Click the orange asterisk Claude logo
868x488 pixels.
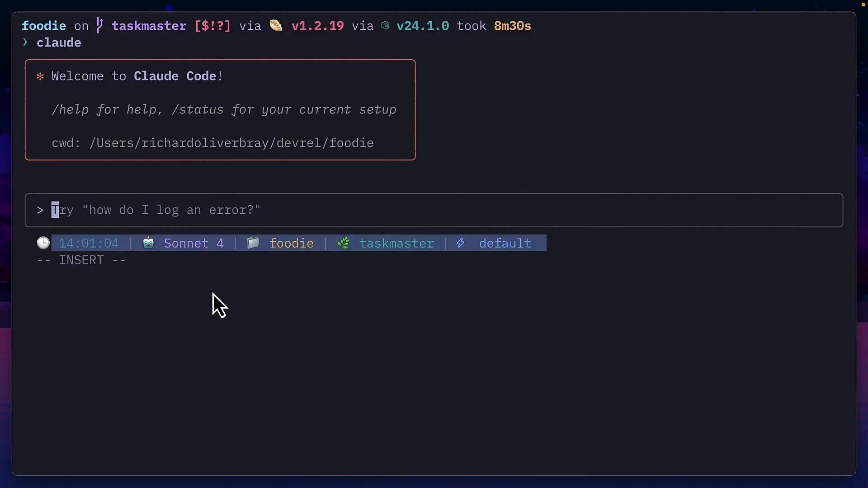coord(40,76)
